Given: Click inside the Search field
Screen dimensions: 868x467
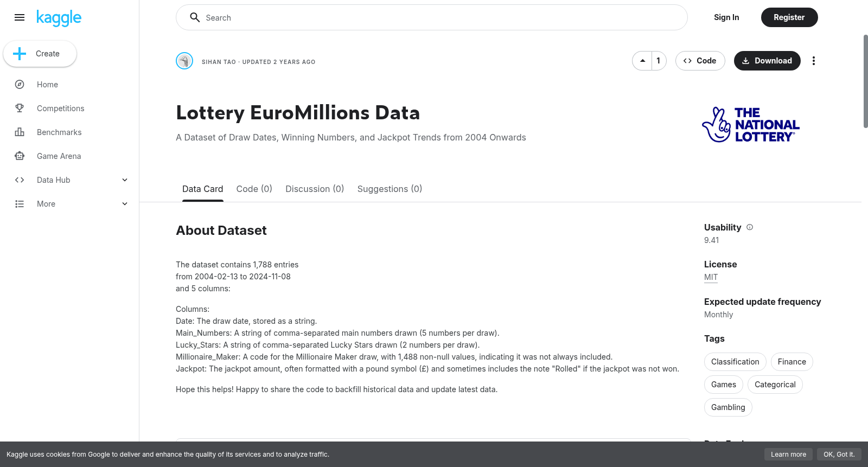Looking at the screenshot, I should pos(432,18).
